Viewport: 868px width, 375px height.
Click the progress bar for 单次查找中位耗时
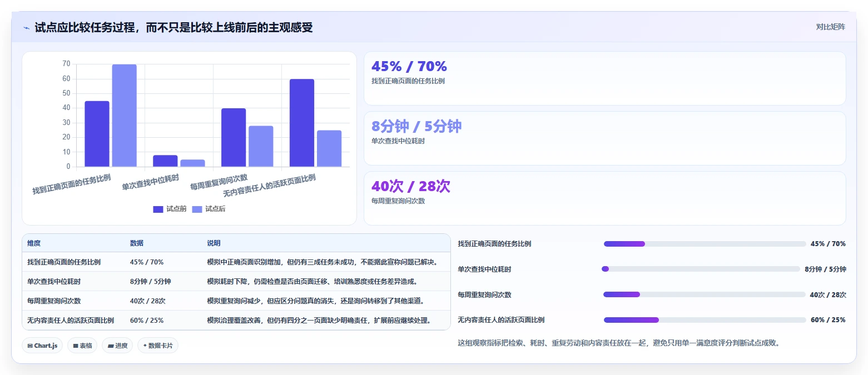(x=701, y=269)
